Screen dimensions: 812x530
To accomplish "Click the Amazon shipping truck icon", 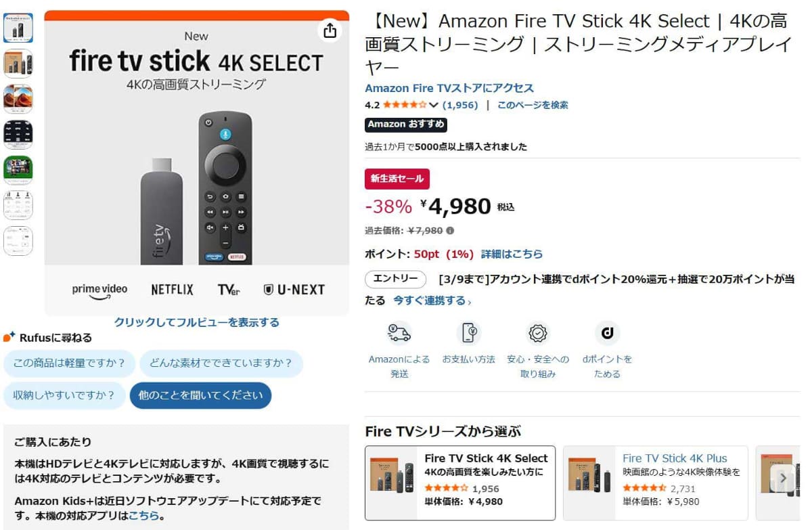I will [x=399, y=333].
